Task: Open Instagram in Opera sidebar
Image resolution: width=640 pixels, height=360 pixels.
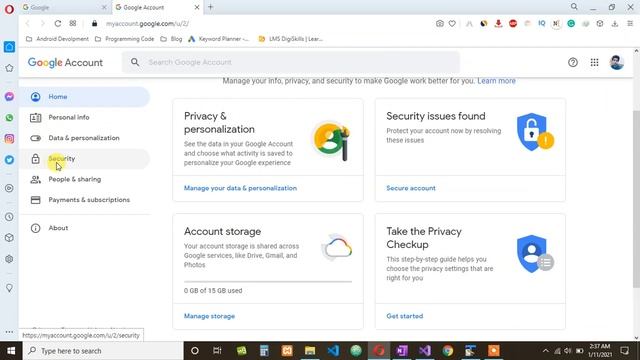Action: pos(9,139)
